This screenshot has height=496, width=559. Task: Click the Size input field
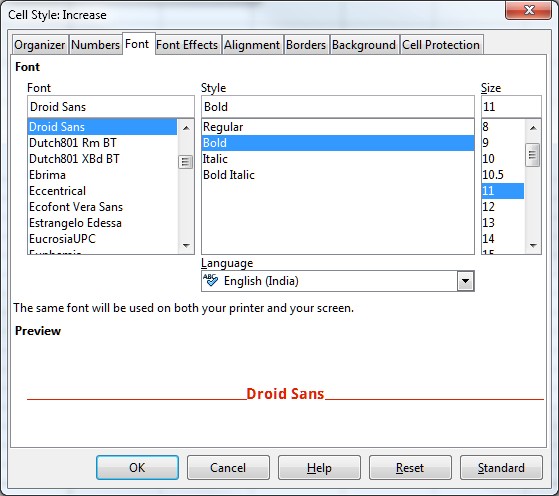coord(511,107)
